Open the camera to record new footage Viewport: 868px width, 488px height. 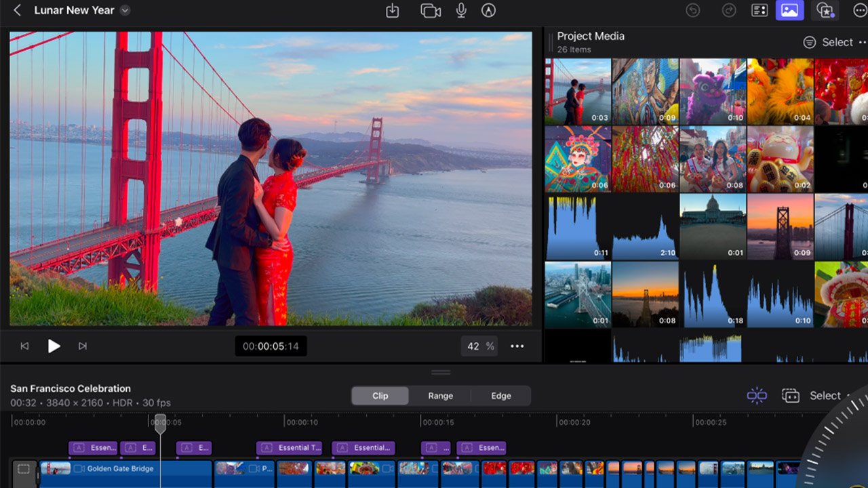point(431,10)
